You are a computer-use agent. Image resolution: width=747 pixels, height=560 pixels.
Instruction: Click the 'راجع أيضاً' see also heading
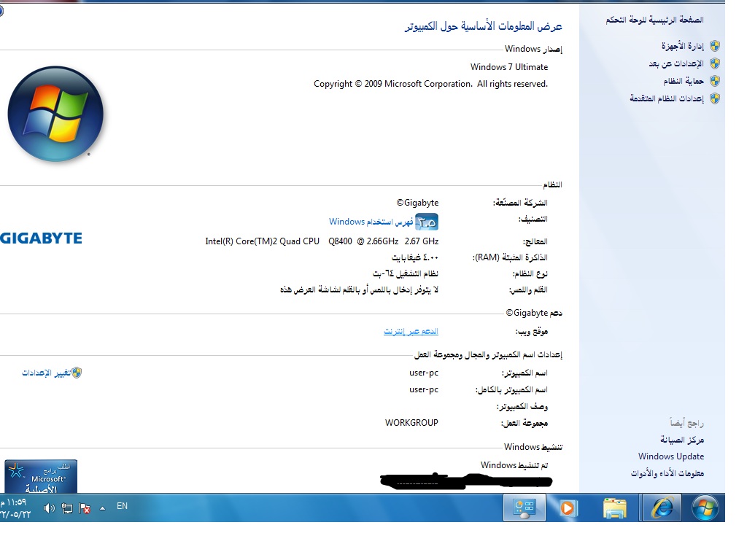pos(686,423)
